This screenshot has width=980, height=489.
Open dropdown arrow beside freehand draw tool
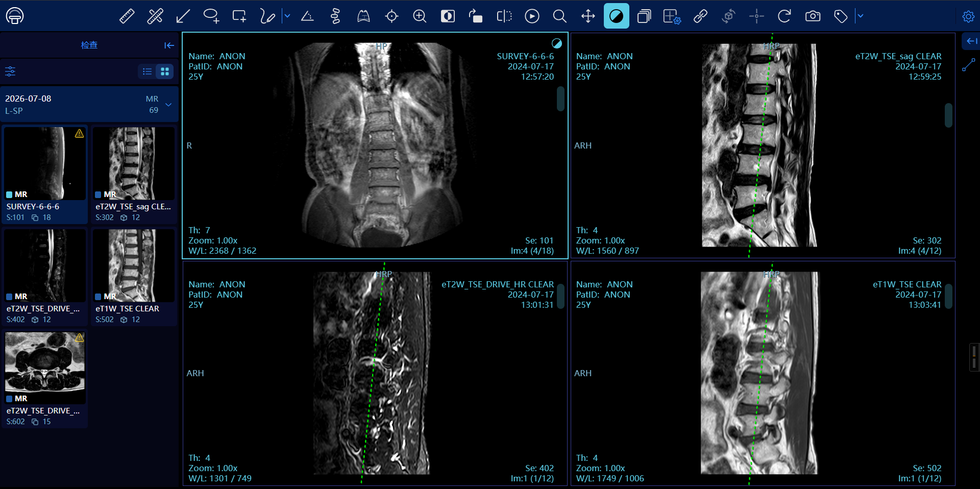click(287, 16)
